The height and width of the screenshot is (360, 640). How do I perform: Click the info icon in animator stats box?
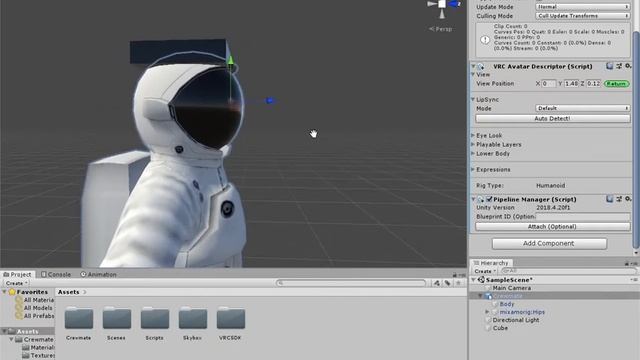coord(485,40)
